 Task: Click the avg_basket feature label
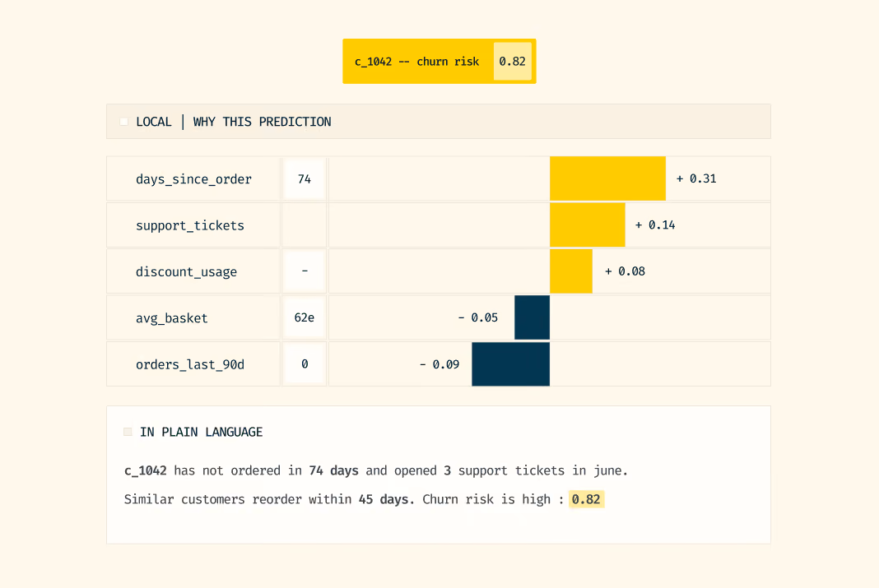click(171, 318)
